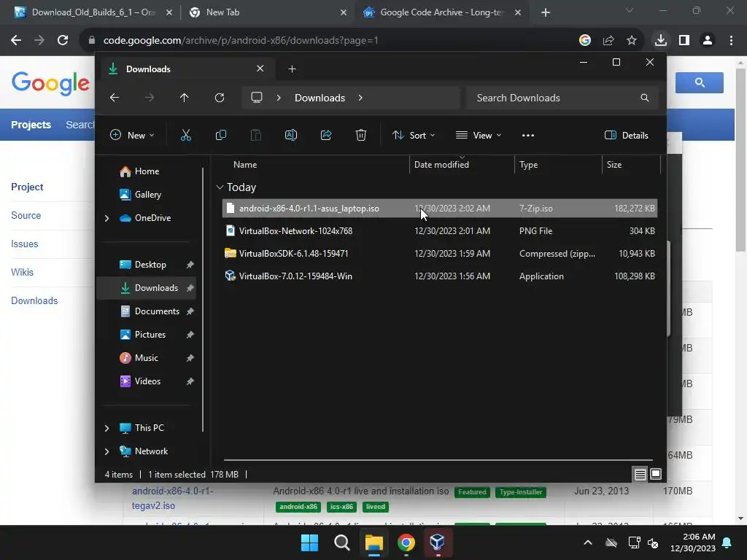The image size is (747, 560).
Task: Click blue search button on Google Code page
Action: (700, 83)
